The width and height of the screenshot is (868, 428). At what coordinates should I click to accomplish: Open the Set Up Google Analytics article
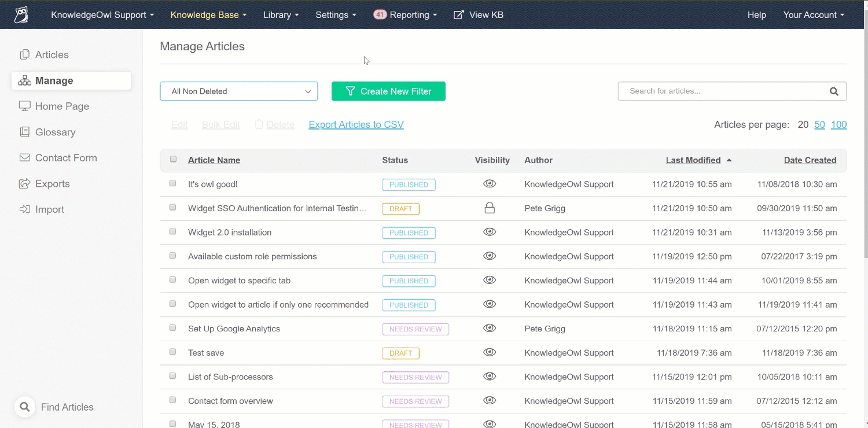pyautogui.click(x=234, y=329)
